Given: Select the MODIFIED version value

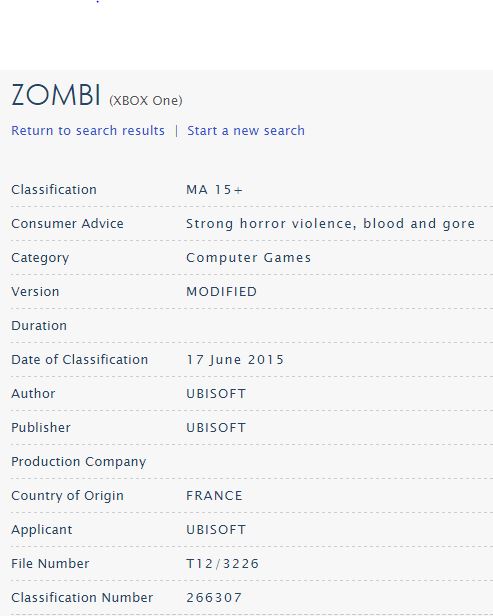Looking at the screenshot, I should 222,292.
